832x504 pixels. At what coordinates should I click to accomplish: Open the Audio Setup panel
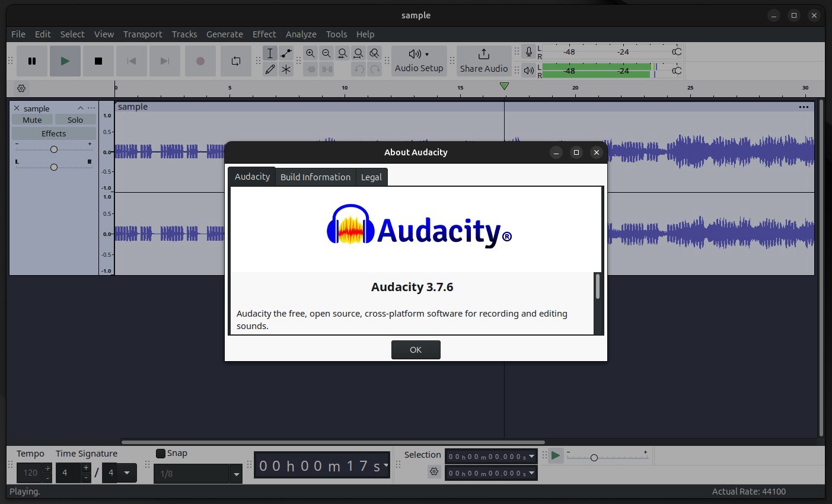click(x=419, y=61)
